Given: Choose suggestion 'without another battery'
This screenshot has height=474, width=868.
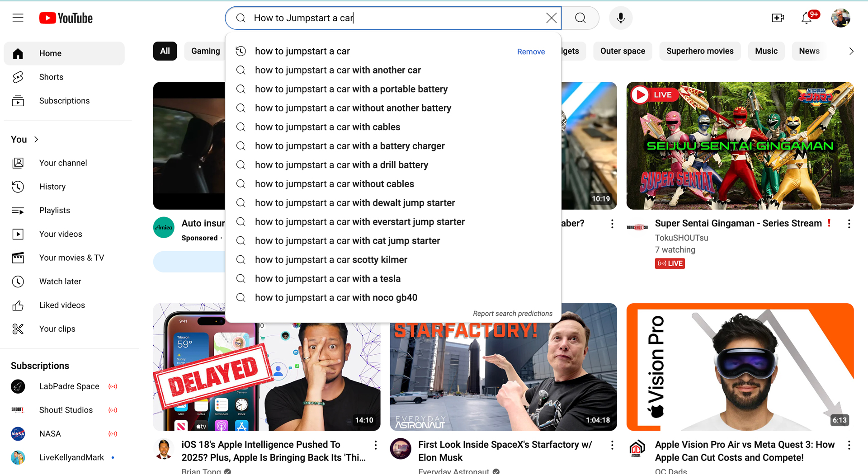Looking at the screenshot, I should 393,108.
